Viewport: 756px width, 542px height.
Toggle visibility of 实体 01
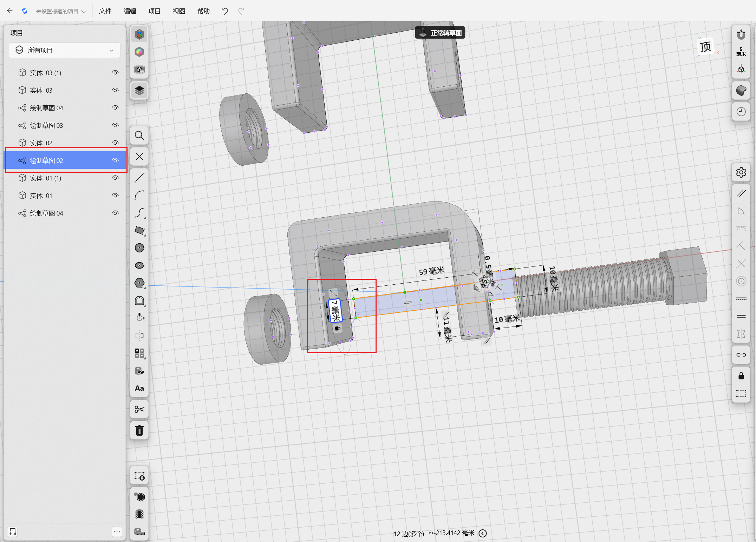pyautogui.click(x=115, y=196)
